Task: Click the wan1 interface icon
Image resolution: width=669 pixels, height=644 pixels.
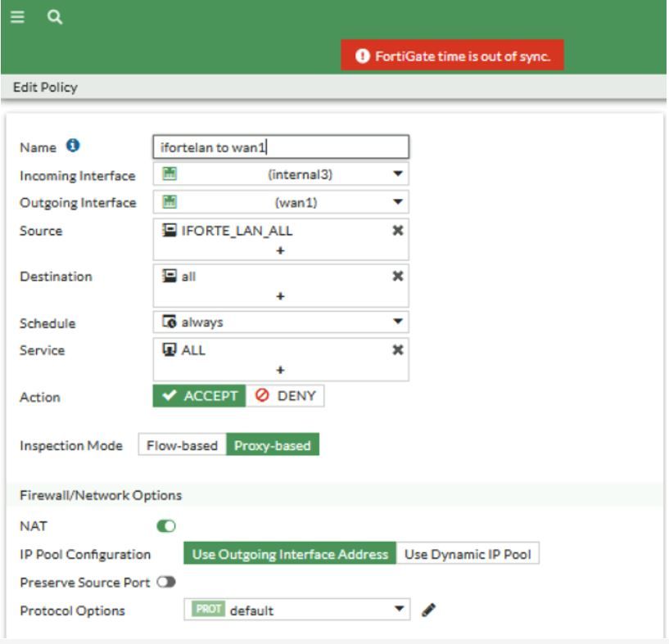Action: (x=170, y=202)
